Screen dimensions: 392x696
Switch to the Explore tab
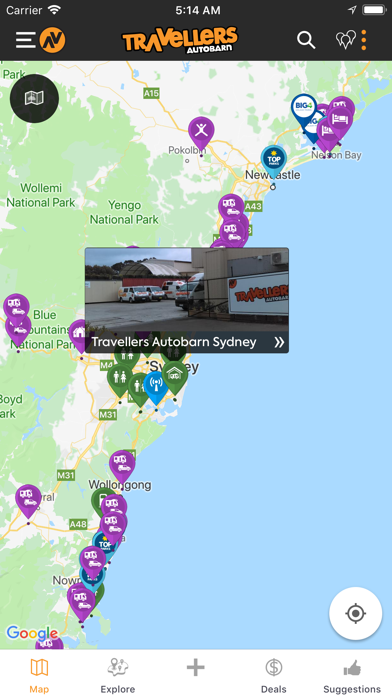[x=118, y=675]
